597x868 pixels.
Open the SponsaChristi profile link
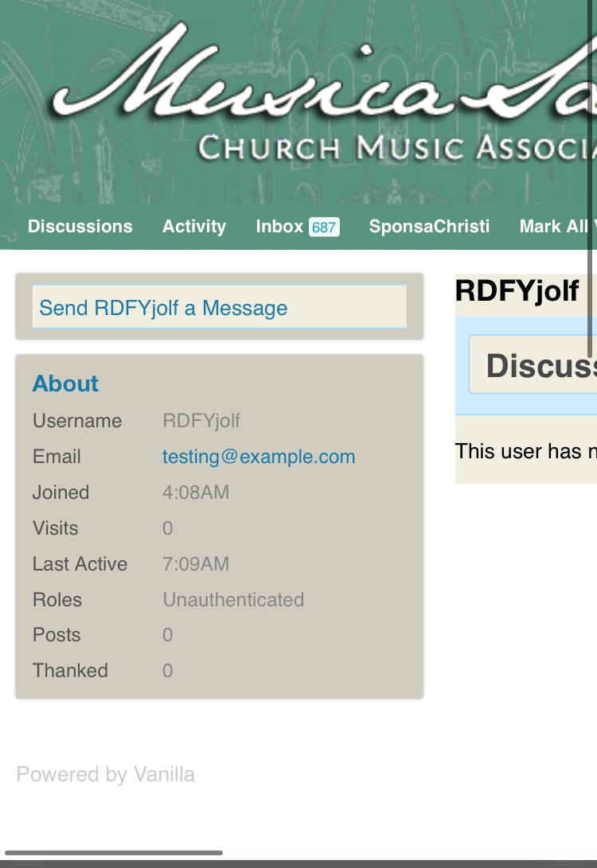[429, 227]
